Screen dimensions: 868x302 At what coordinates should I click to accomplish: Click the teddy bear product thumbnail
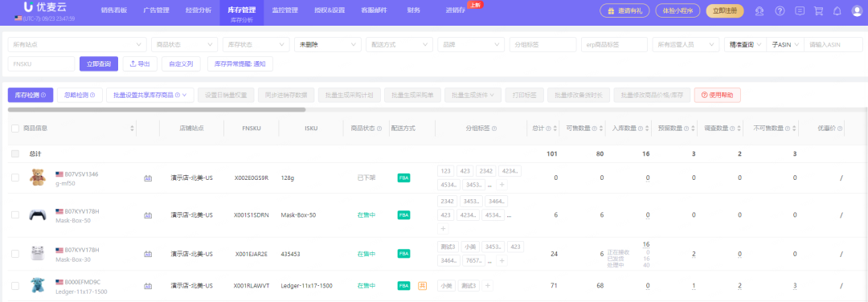[38, 178]
